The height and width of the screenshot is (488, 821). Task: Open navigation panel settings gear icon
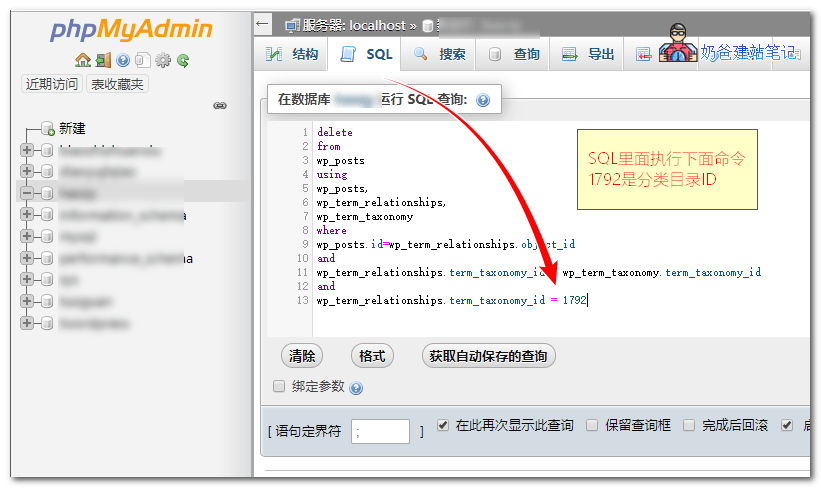(163, 60)
